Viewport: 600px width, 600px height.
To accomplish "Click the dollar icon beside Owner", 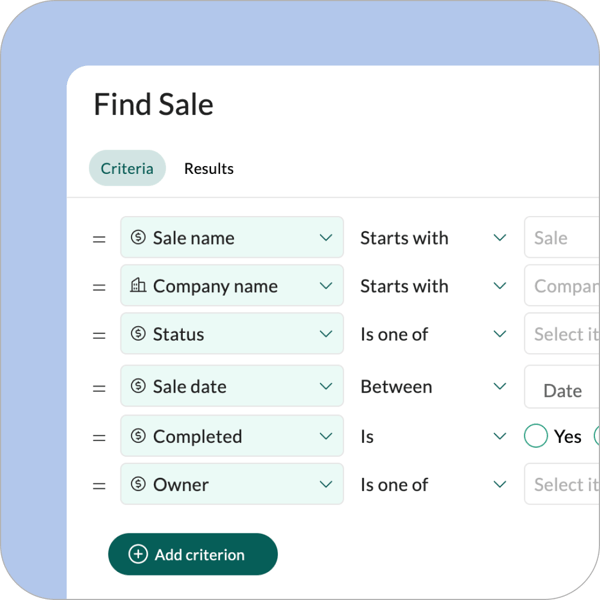I will 138,484.
